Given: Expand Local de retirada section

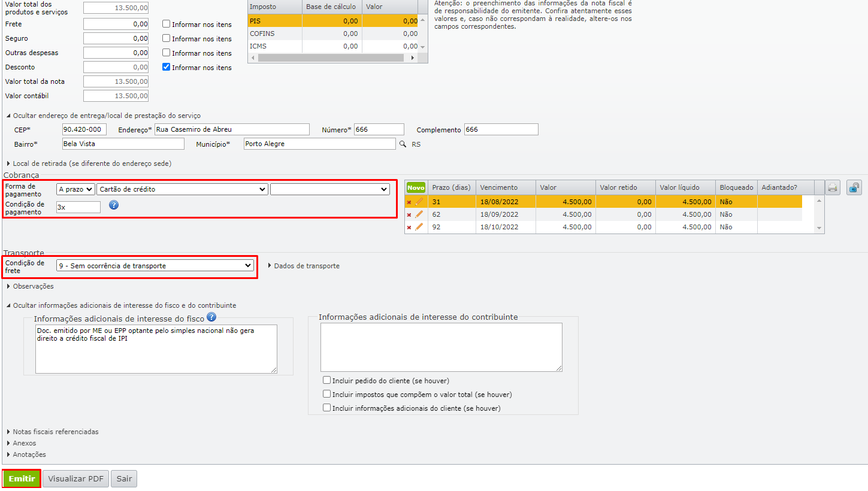Looking at the screenshot, I should (x=89, y=163).
